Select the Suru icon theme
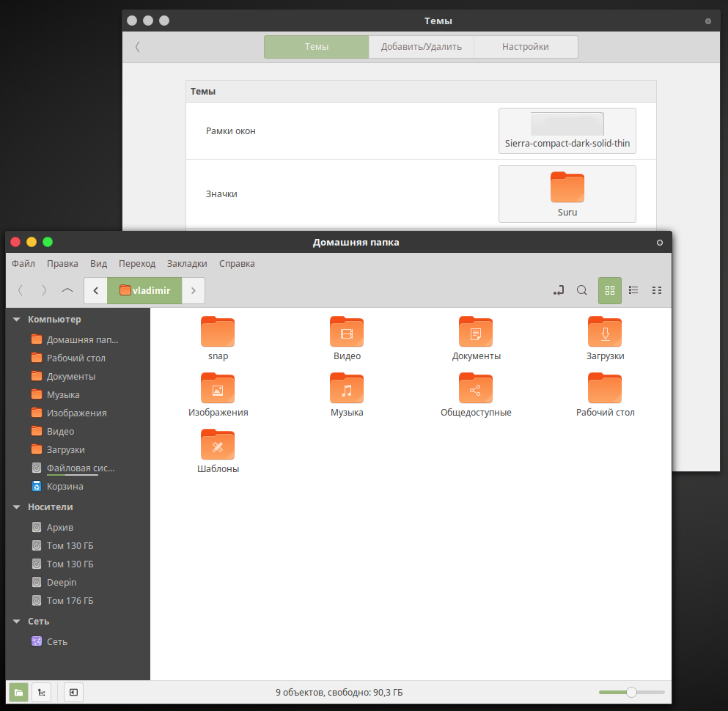 [567, 193]
